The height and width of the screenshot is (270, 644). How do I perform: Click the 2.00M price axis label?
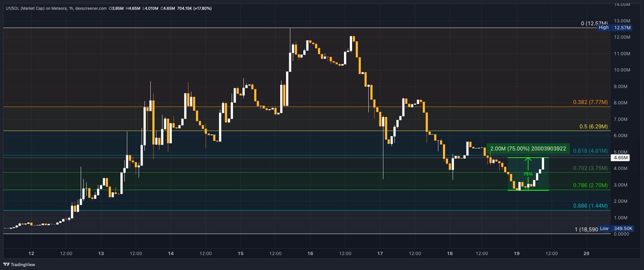click(x=621, y=201)
